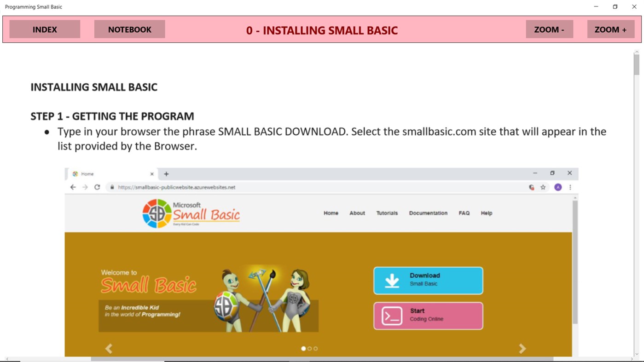This screenshot has width=644, height=362.
Task: Click the Microsoft Small Basic logo
Action: (x=191, y=213)
